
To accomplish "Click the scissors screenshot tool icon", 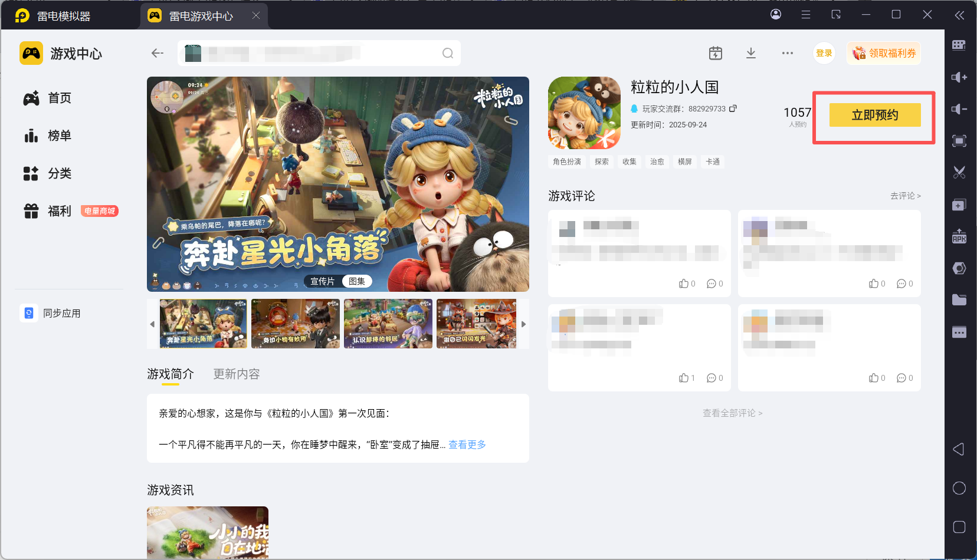I will pyautogui.click(x=959, y=173).
